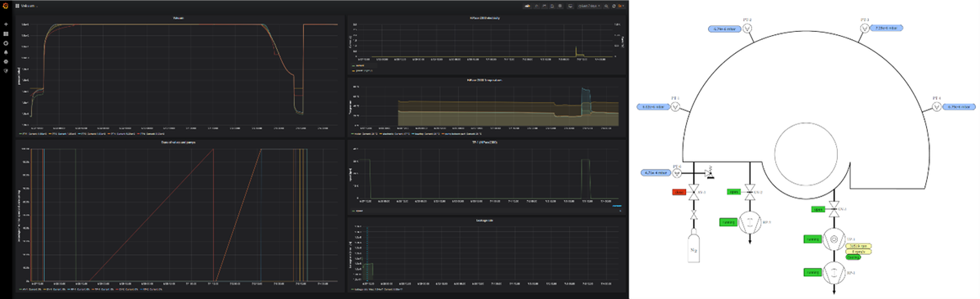The image size is (980, 299).
Task: Click the green open status badge at GV-1
Action: click(x=818, y=209)
